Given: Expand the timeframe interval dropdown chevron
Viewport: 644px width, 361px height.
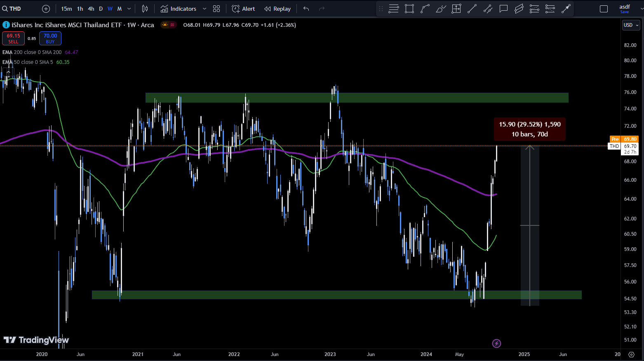Looking at the screenshot, I should 129,9.
